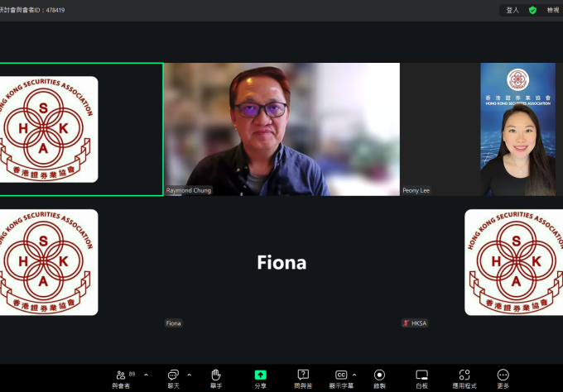563x392 pixels.
Task: Click the green encryption shield icon
Action: click(532, 10)
